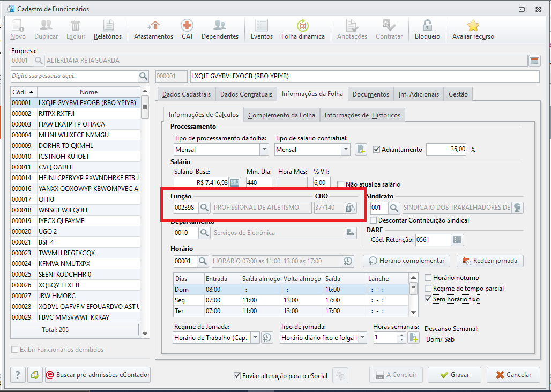
Task: Open Eventos from the toolbar
Action: pos(262,29)
